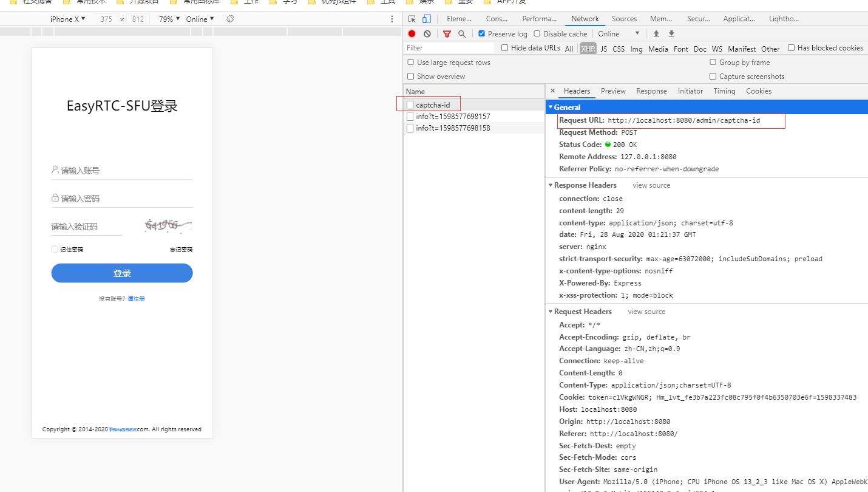
Task: Close the request details panel
Action: click(552, 91)
